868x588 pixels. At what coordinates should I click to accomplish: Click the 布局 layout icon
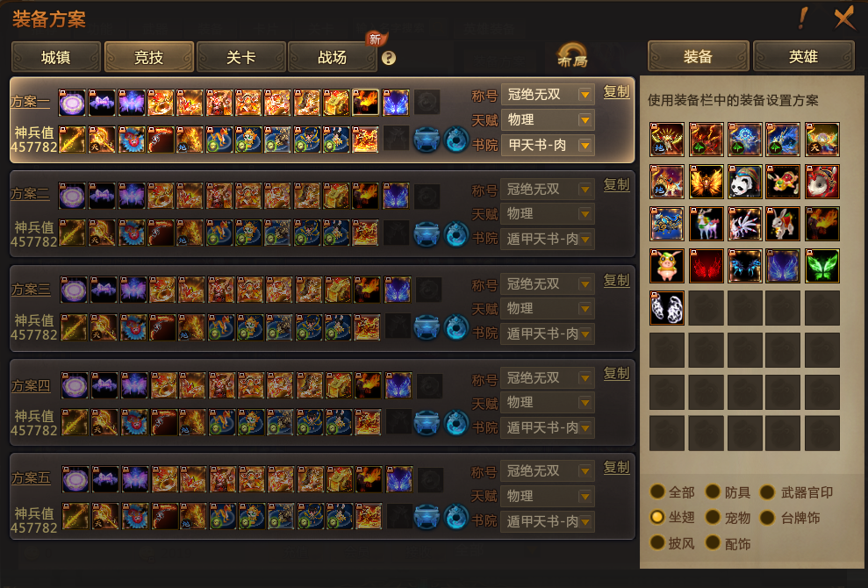572,56
